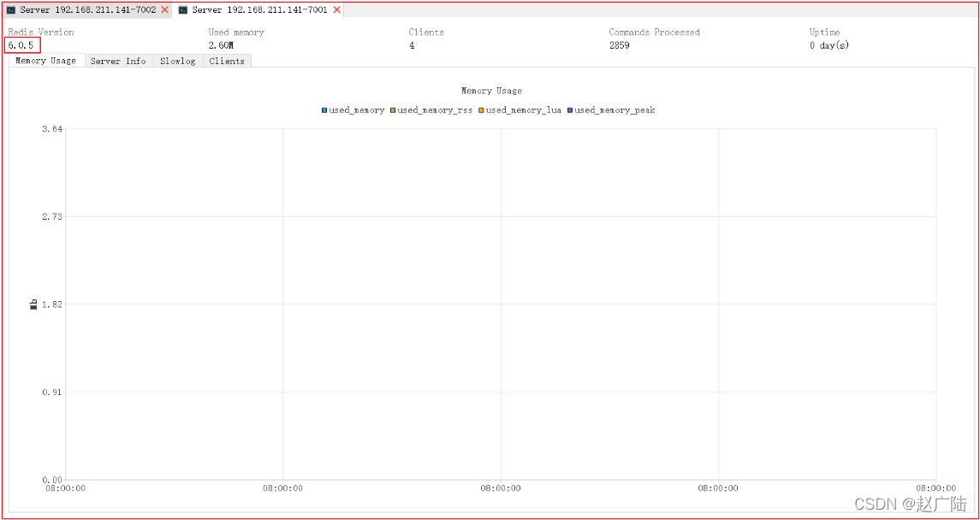Show the Clients tab panel
The image size is (980, 520).
pos(227,61)
